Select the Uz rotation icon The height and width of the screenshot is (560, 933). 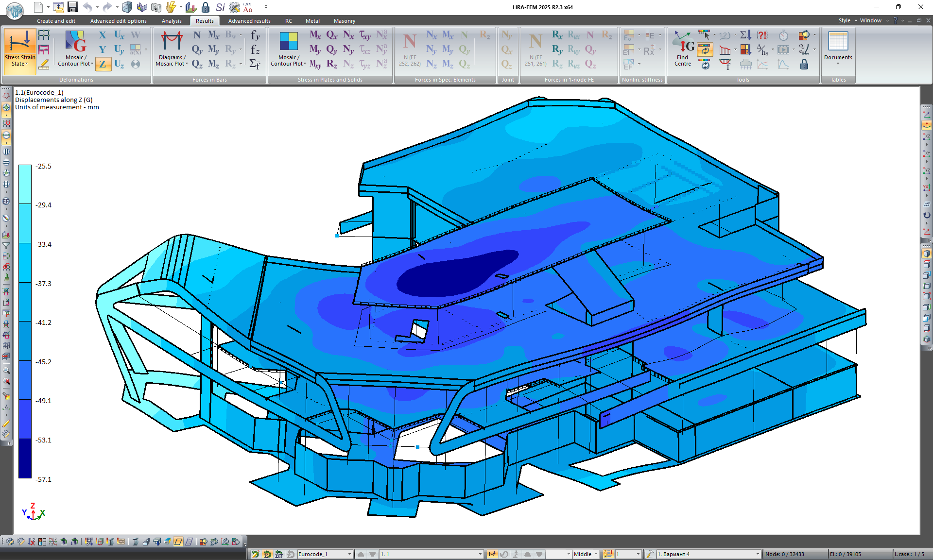click(119, 64)
